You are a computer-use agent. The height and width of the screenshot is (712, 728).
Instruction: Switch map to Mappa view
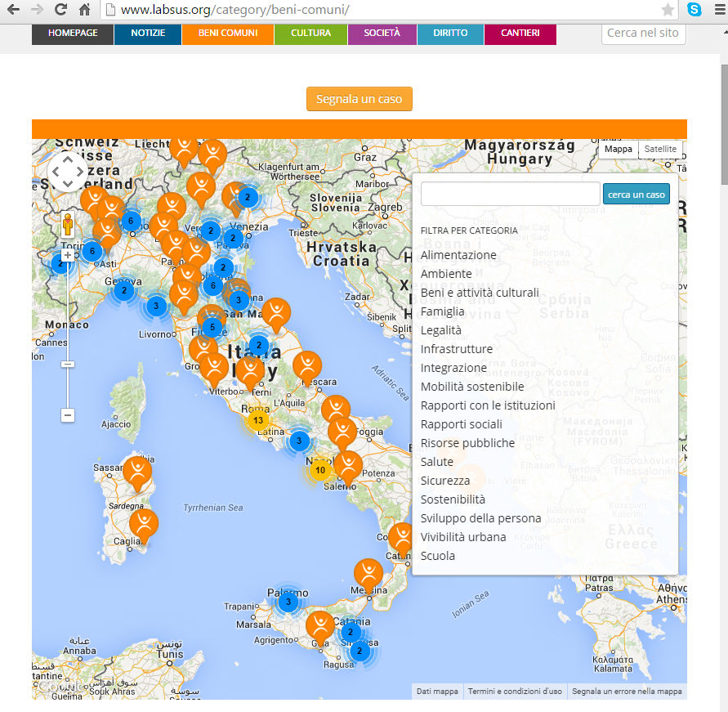(618, 149)
